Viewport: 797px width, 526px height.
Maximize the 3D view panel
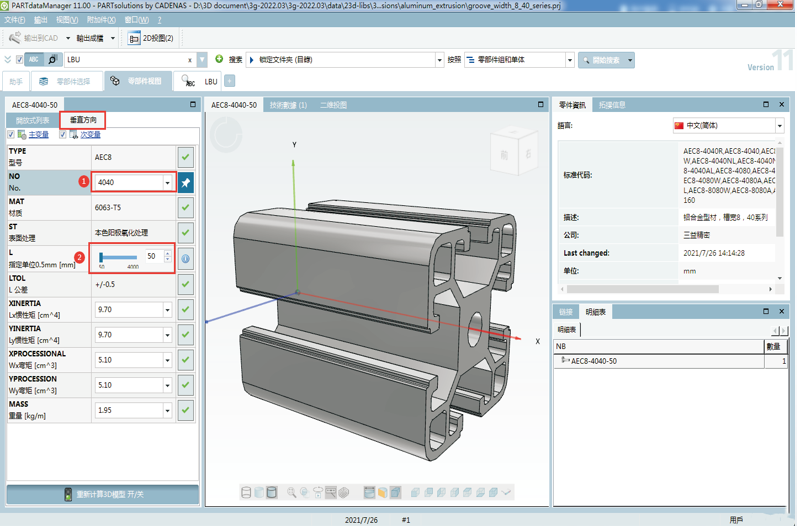click(540, 104)
